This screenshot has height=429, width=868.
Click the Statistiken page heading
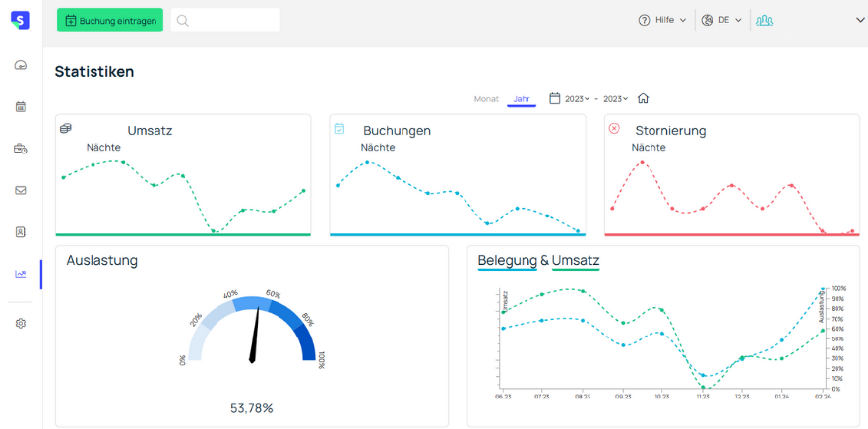tap(94, 72)
